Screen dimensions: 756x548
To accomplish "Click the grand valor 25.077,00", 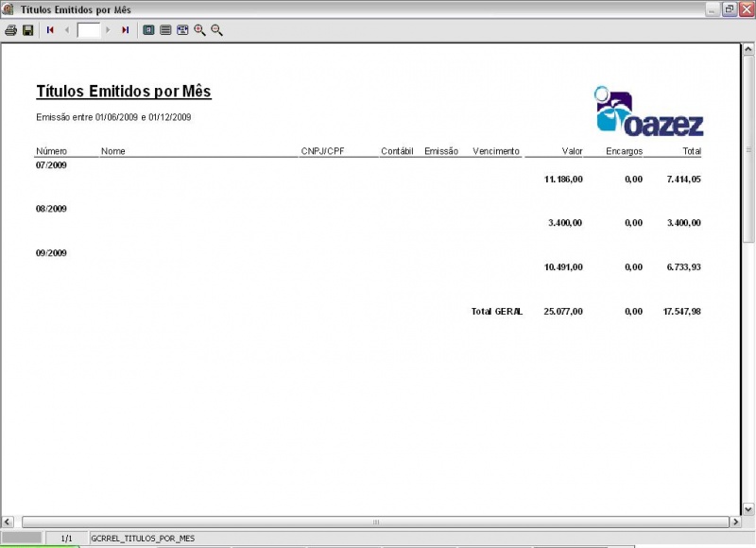I will pos(563,312).
